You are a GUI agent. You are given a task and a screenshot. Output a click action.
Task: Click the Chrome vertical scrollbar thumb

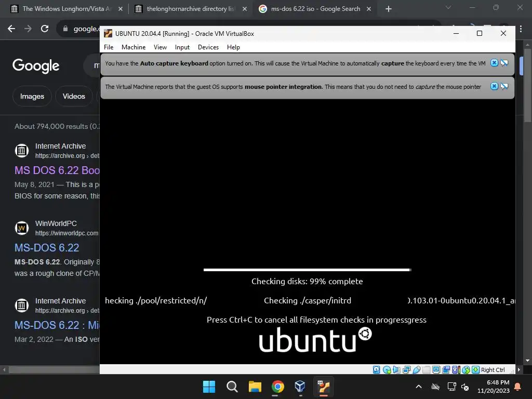528,86
